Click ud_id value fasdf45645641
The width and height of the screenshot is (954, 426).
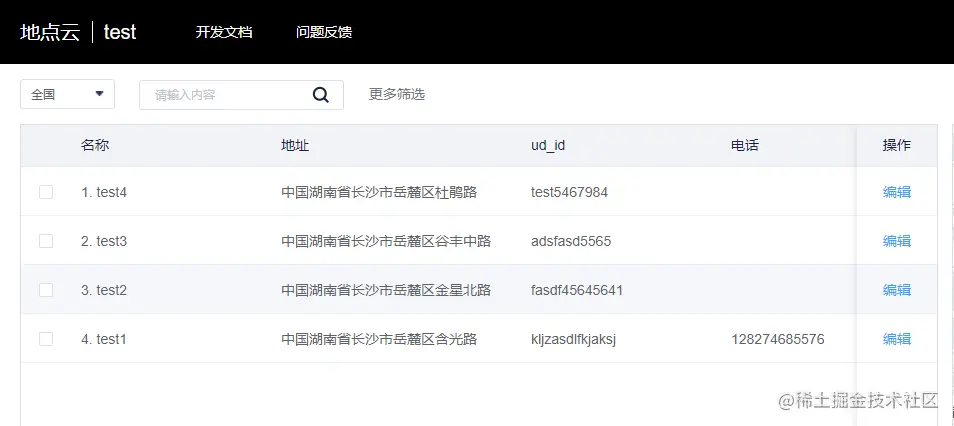point(577,290)
